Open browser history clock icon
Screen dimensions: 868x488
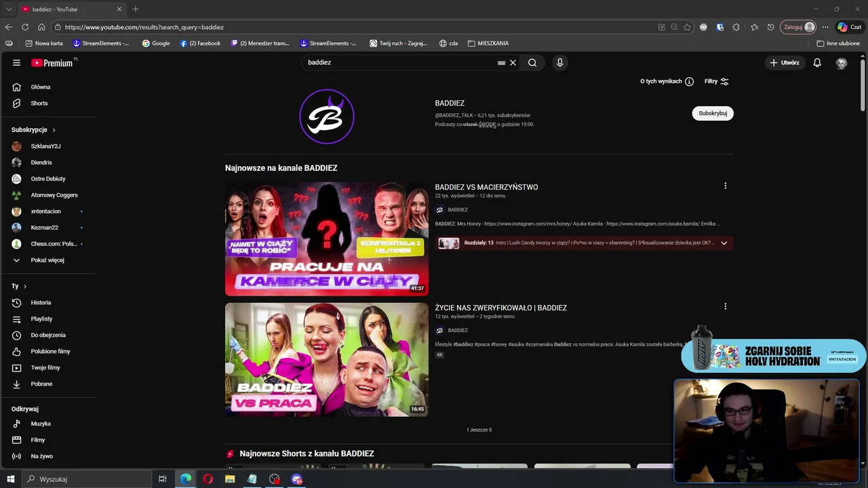[771, 27]
